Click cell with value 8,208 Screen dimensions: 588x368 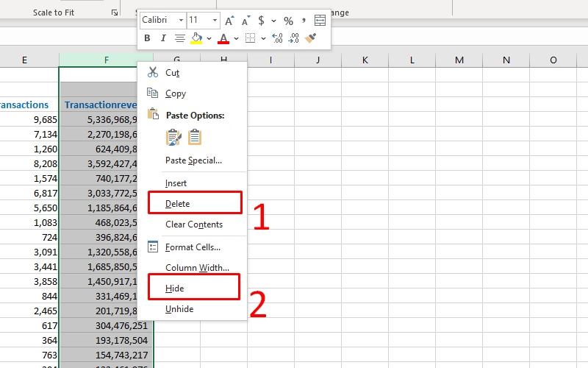pos(29,163)
